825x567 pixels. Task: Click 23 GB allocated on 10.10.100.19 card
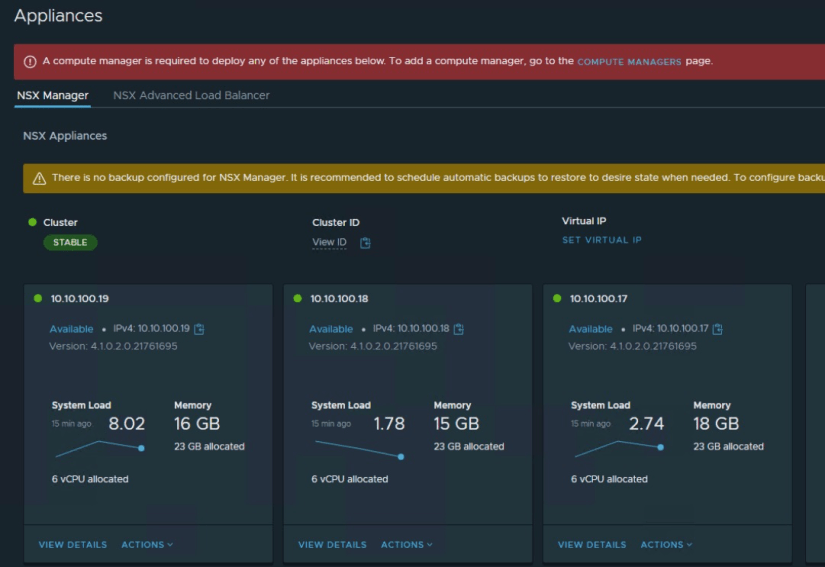tap(209, 447)
